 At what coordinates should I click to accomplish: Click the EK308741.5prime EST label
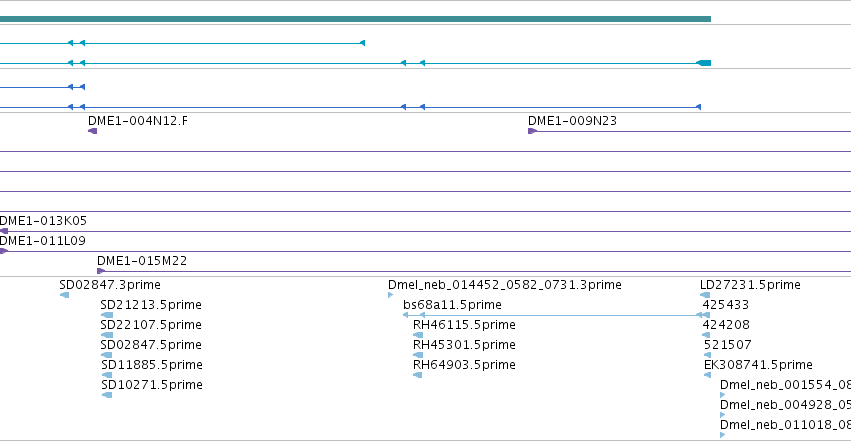(x=758, y=365)
